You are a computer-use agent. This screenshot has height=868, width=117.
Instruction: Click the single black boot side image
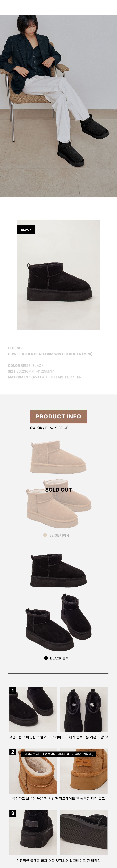click(58, 571)
